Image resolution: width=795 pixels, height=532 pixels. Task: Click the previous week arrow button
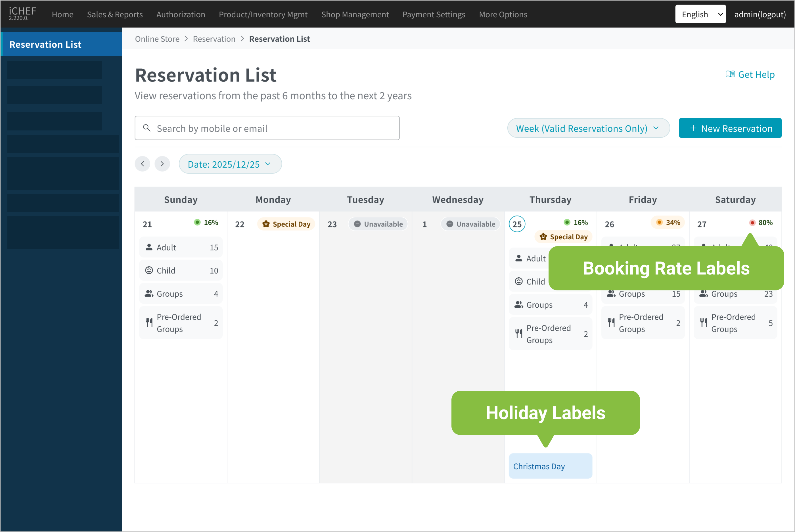click(x=142, y=164)
